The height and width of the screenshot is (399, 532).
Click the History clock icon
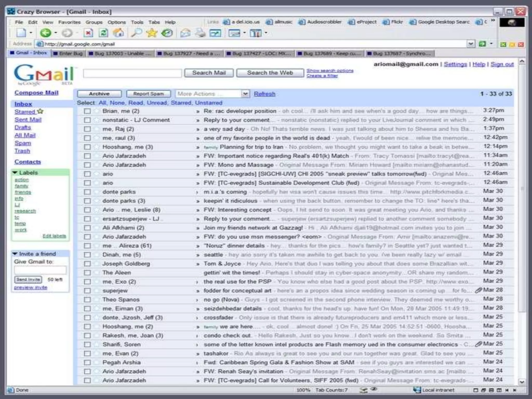click(167, 33)
